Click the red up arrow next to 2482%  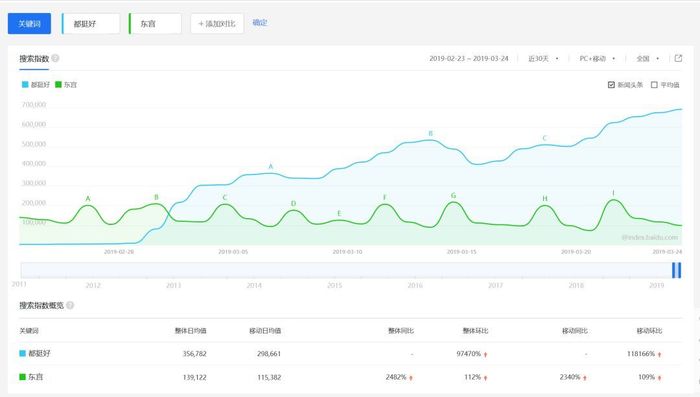[411, 378]
